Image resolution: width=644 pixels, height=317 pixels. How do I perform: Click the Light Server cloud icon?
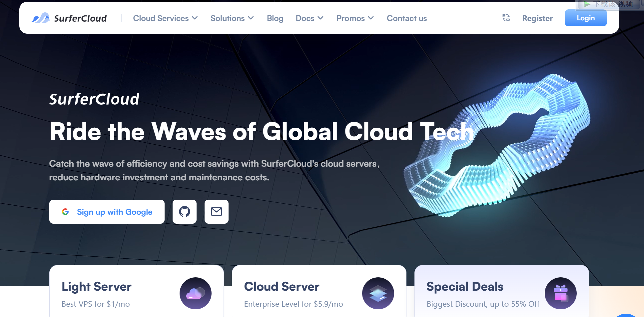coord(196,293)
